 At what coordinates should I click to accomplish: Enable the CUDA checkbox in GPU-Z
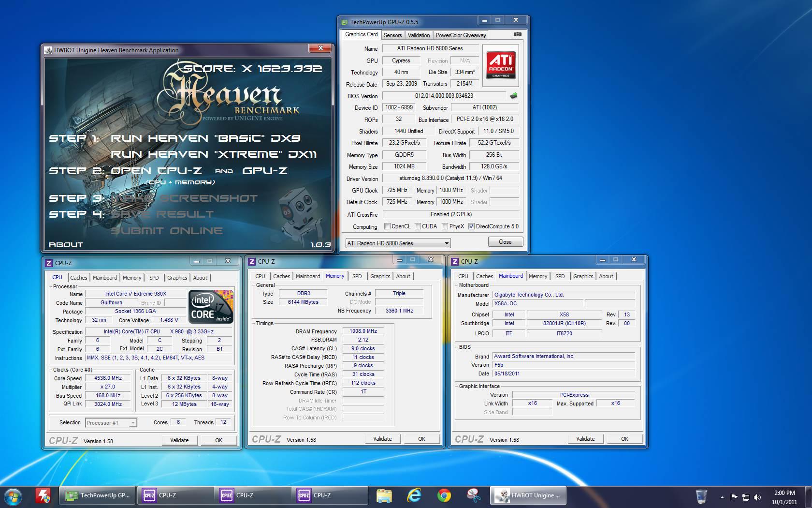[x=418, y=226]
